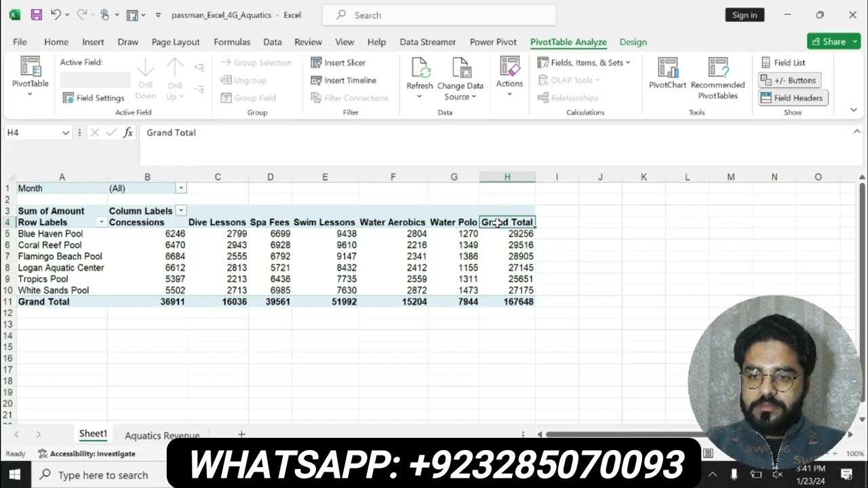This screenshot has height=488, width=868.
Task: Click the White Sands Pool cell
Action: (62, 291)
